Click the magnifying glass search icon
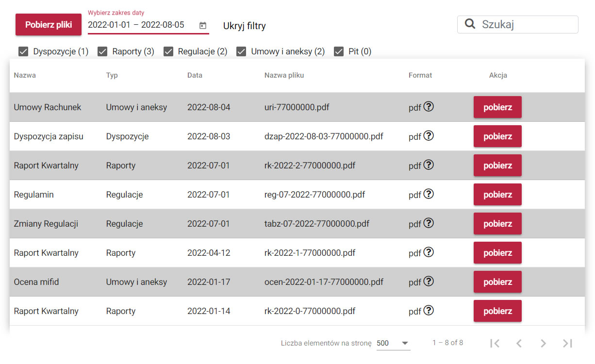The width and height of the screenshot is (595, 364). tap(470, 24)
